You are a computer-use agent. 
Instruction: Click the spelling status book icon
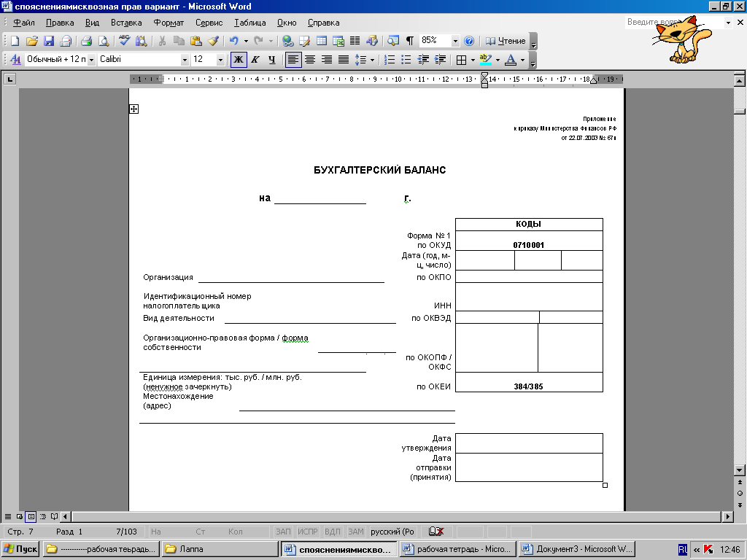pyautogui.click(x=436, y=532)
